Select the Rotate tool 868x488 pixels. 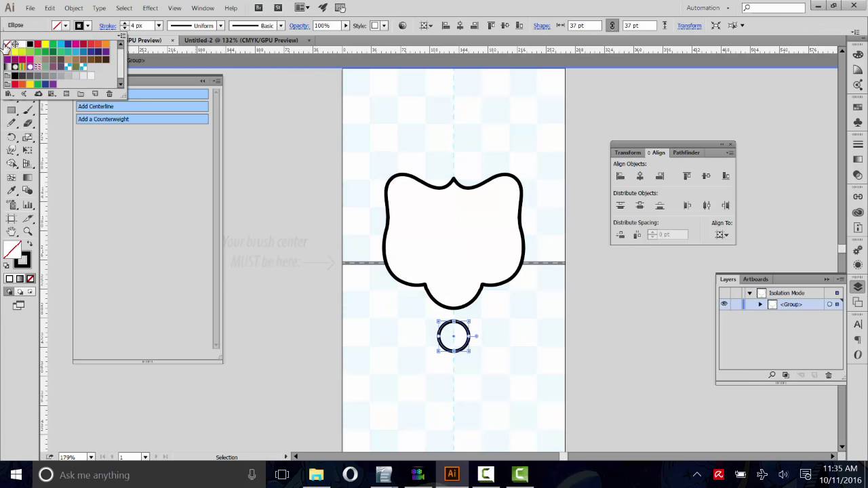pos(12,136)
